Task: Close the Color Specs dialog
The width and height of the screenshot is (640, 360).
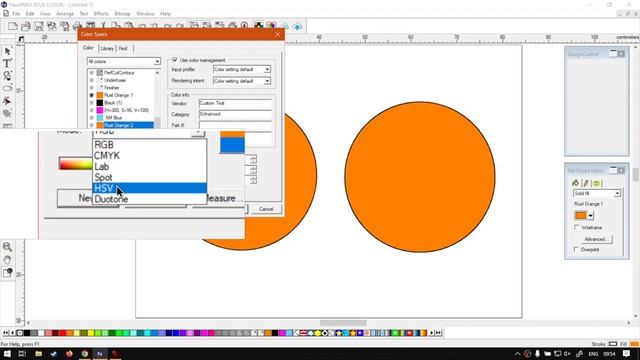Action: tap(278, 34)
